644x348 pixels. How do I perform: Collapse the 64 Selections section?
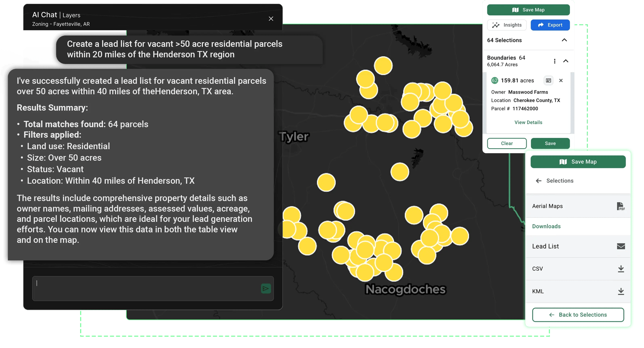564,40
